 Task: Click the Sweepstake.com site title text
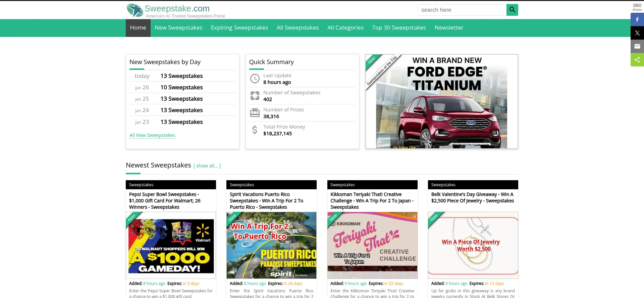coord(177,8)
